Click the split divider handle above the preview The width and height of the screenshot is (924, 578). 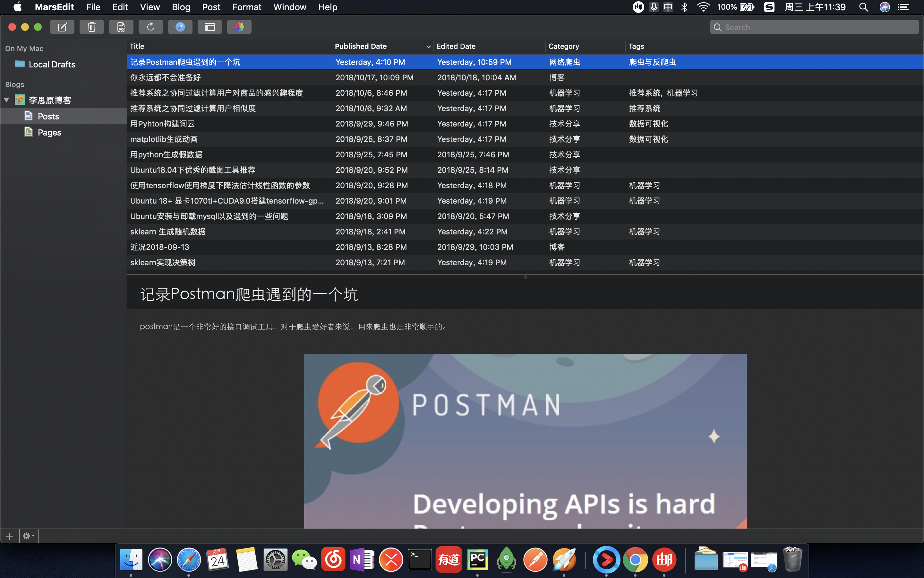pyautogui.click(x=526, y=277)
